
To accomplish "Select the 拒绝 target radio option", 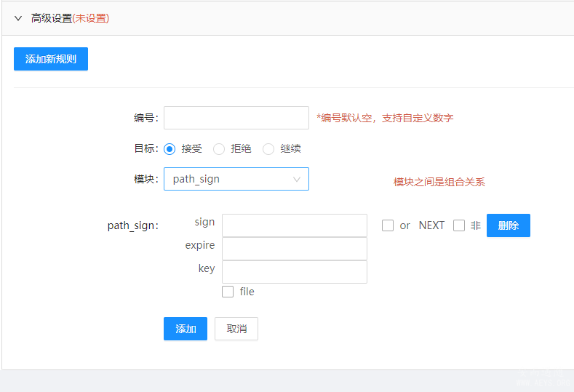I will 219,149.
